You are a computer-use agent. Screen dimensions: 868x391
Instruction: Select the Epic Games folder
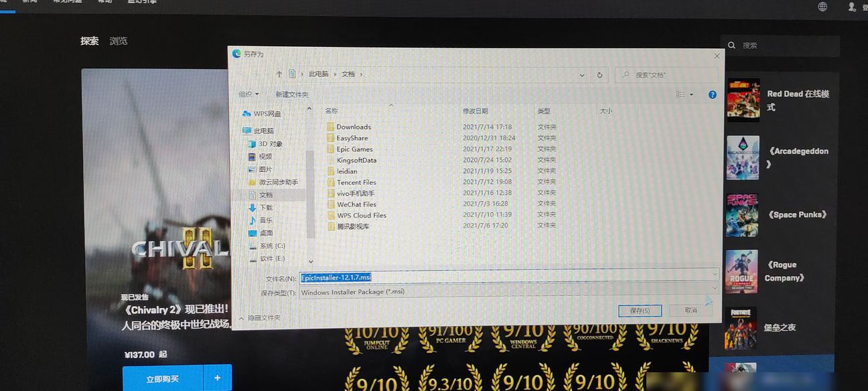tap(350, 149)
